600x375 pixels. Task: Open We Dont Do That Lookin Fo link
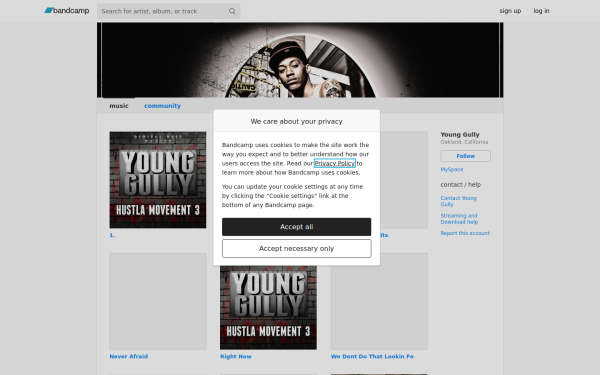pos(372,356)
